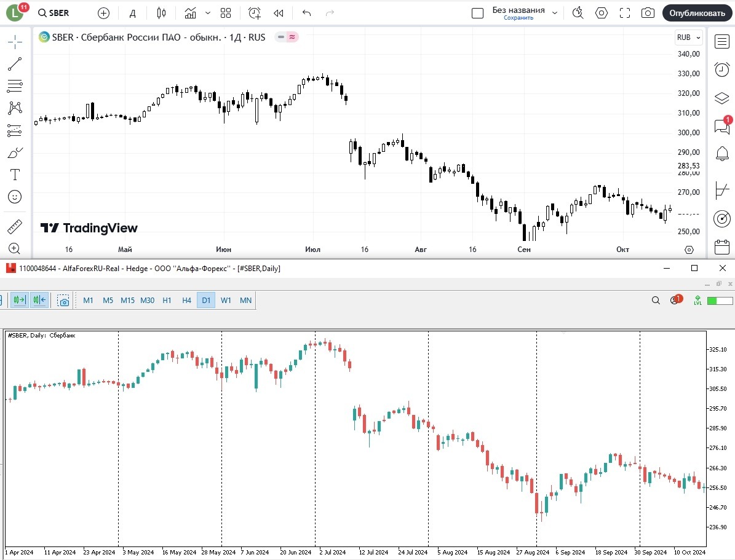Click the LVL signal level icon
This screenshot has width=735, height=560.
pyautogui.click(x=698, y=301)
